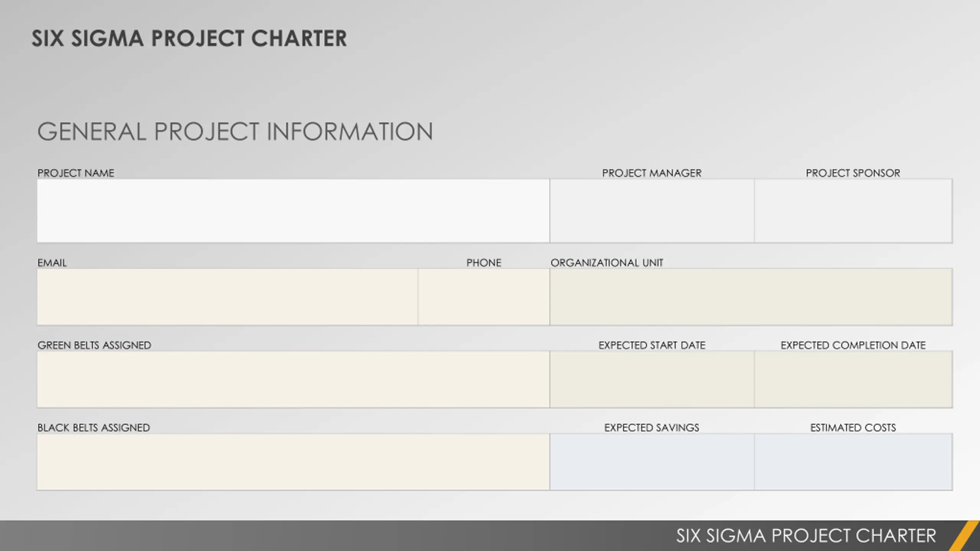Screen dimensions: 980x551
Task: Click the Expected Start Date field
Action: [652, 379]
